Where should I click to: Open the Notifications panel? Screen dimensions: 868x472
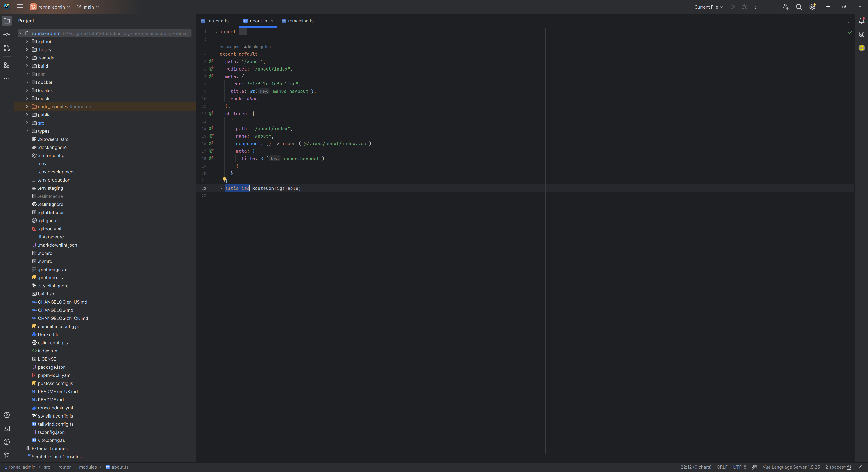(x=862, y=21)
